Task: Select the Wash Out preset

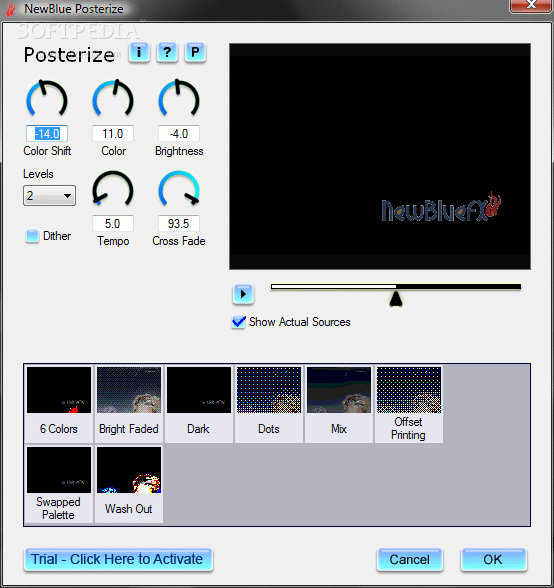Action: [129, 484]
